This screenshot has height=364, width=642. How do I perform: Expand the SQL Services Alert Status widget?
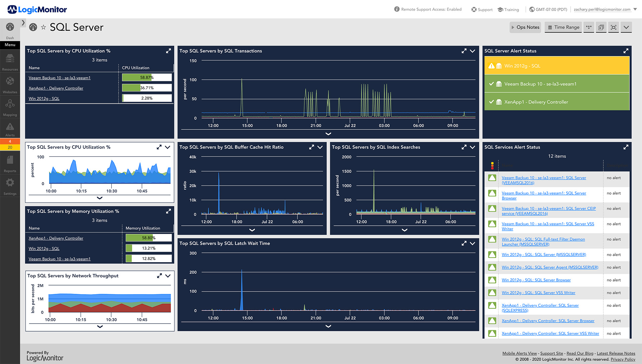626,147
